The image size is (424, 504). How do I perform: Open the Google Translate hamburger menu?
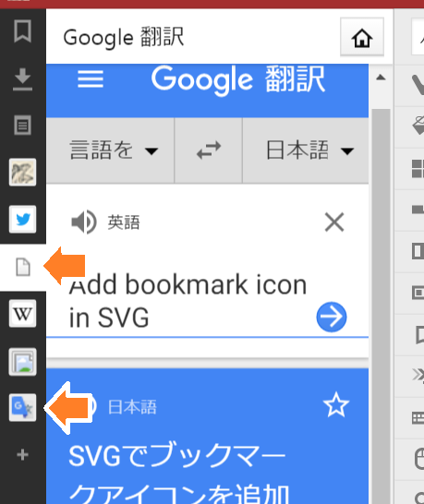point(91,78)
